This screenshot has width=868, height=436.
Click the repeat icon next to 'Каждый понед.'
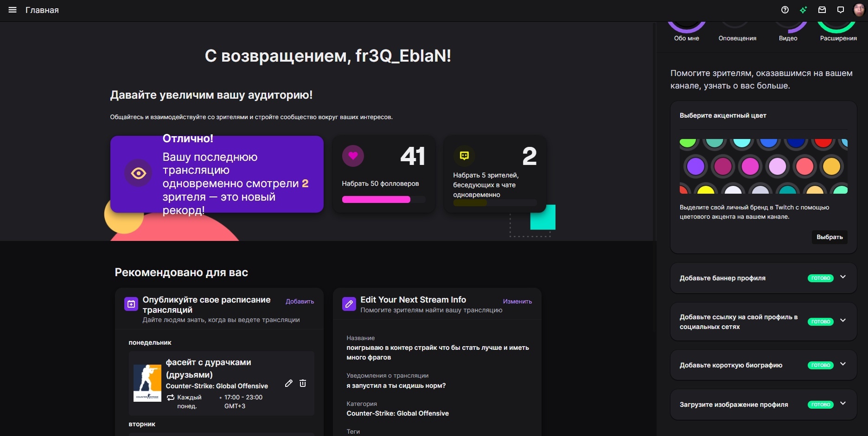171,397
